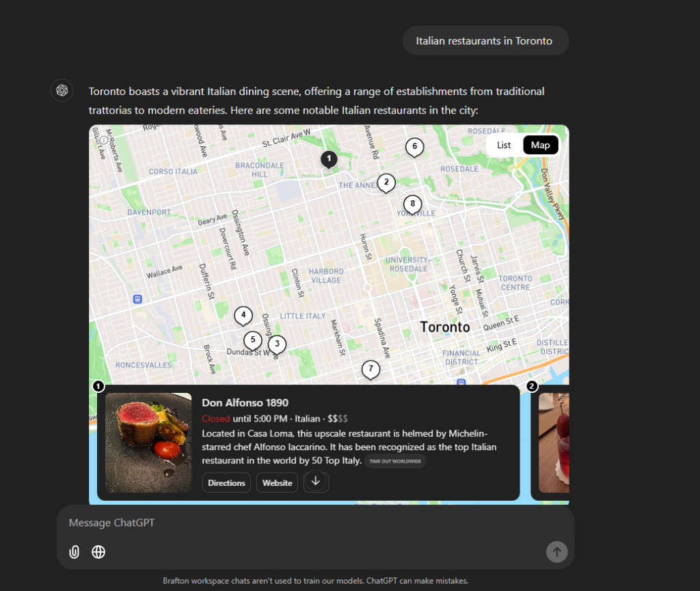The width and height of the screenshot is (700, 591).
Task: Click the HARBORD VILLAGE map label
Action: [x=326, y=275]
